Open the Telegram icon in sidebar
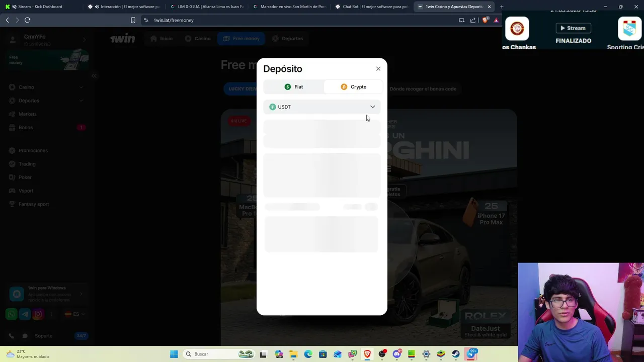This screenshot has width=644, height=362. click(25, 314)
